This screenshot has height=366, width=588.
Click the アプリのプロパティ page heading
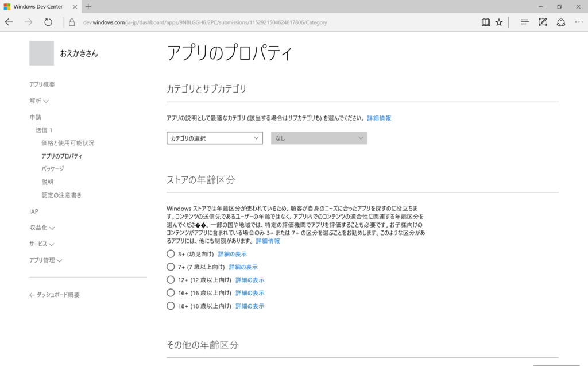click(x=229, y=52)
